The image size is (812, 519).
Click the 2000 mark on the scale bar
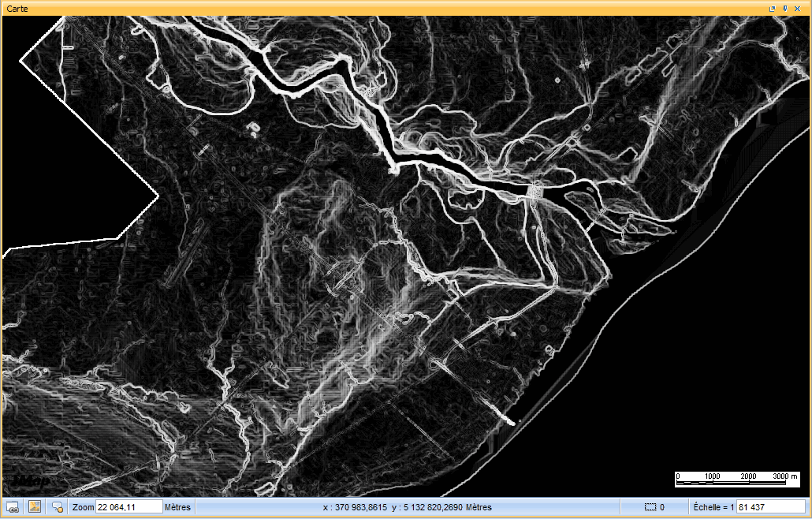click(x=749, y=476)
